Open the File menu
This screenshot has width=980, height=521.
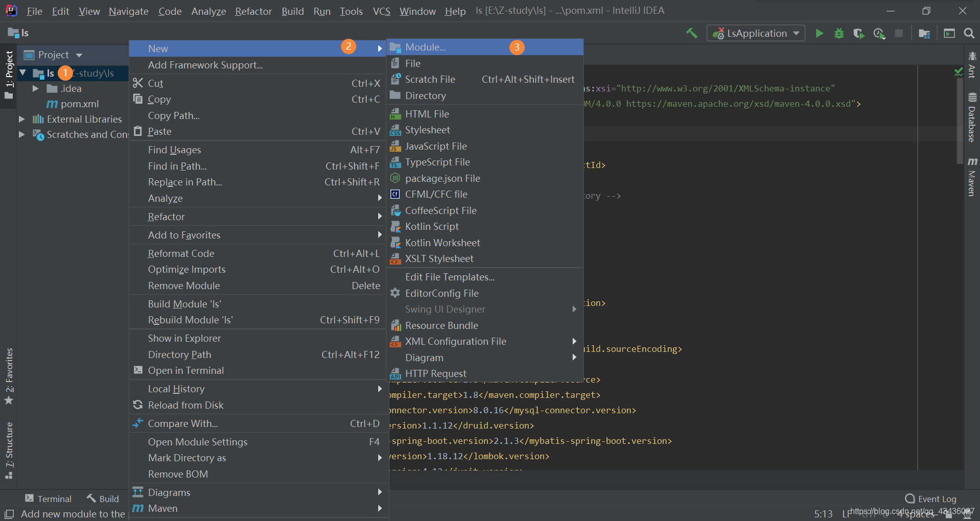coord(34,11)
